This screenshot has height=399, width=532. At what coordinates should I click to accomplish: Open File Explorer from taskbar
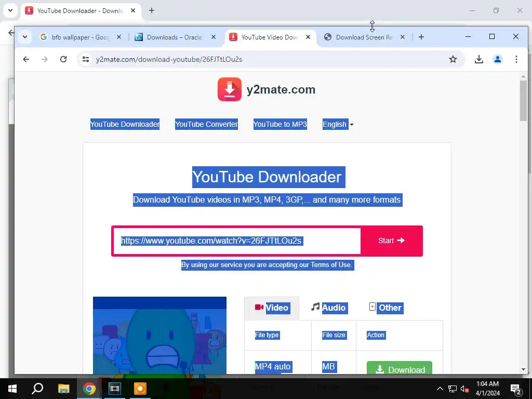click(63, 389)
